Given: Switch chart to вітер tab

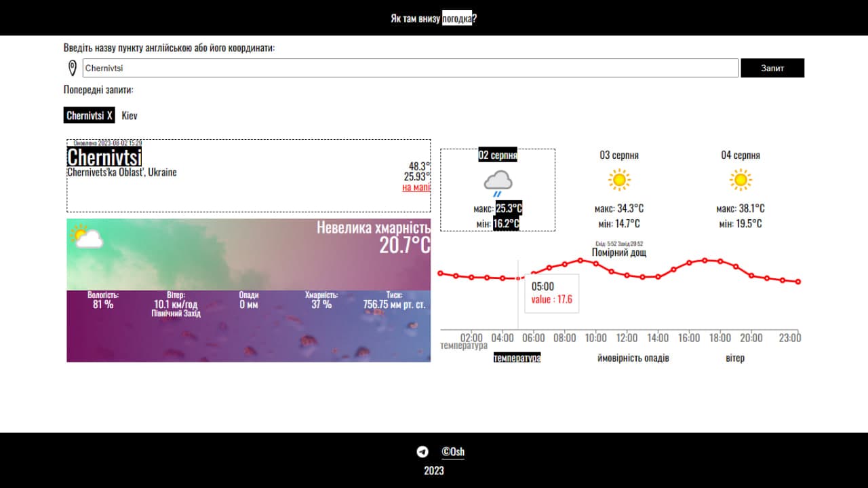Looking at the screenshot, I should click(734, 358).
